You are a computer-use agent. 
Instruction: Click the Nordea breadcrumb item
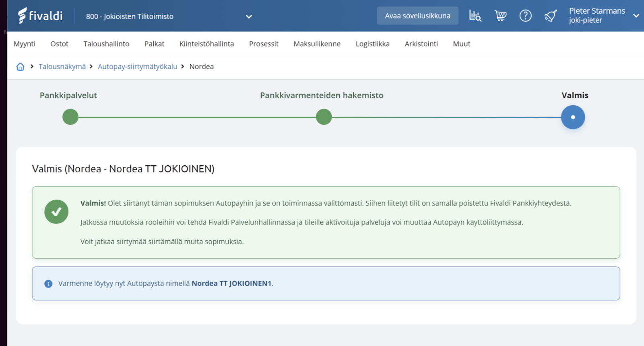coord(202,67)
